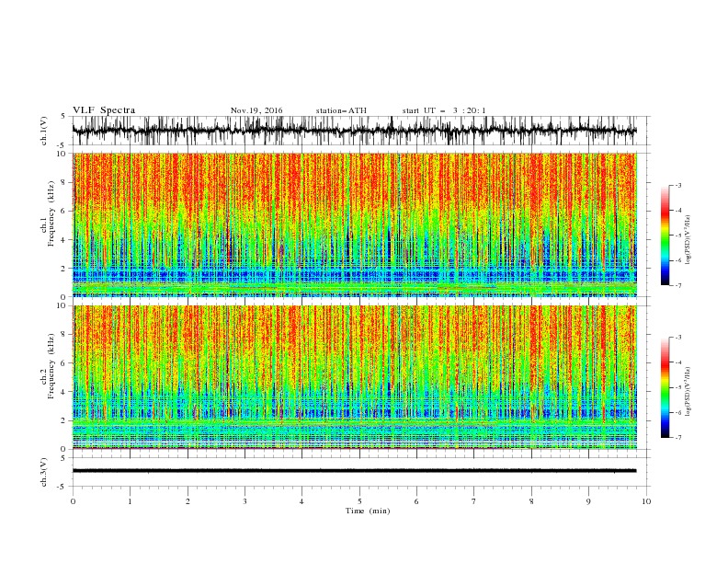Click ch.1 color bar log(PSD) label

[x=688, y=240]
